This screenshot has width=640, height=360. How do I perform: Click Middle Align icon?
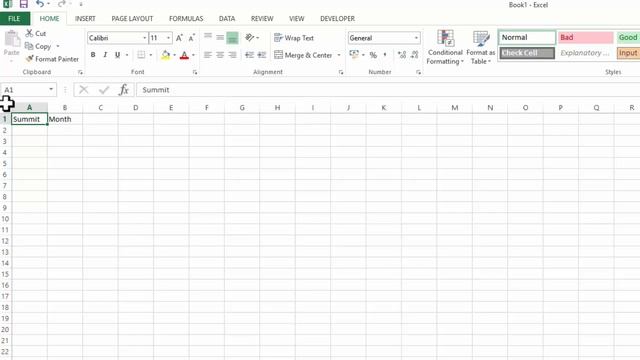click(x=220, y=38)
